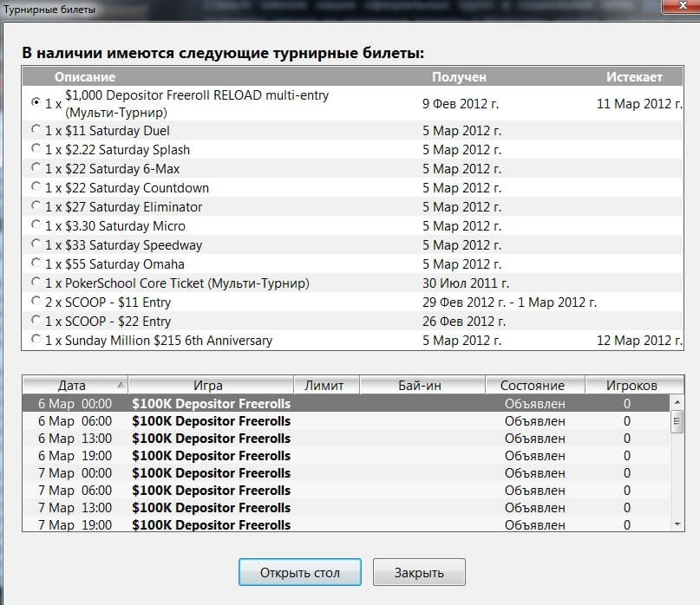Close the Турнирные билеты window
Screen dimensions: 700x605
[682, 6]
